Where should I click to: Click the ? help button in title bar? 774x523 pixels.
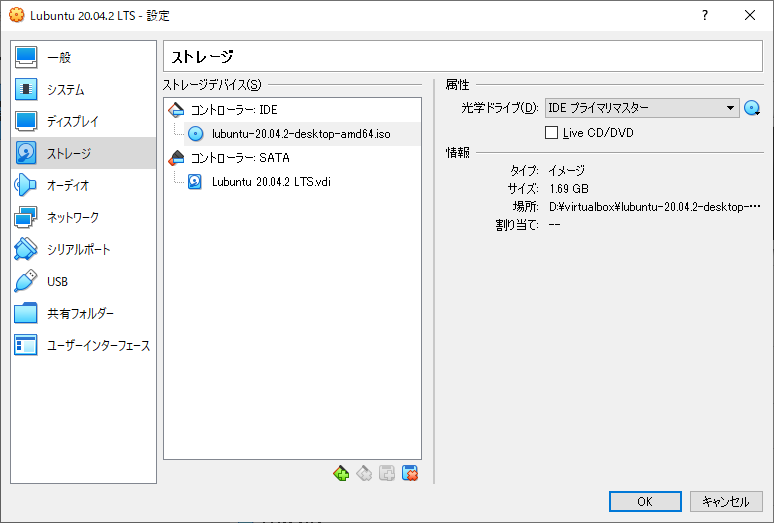(705, 15)
